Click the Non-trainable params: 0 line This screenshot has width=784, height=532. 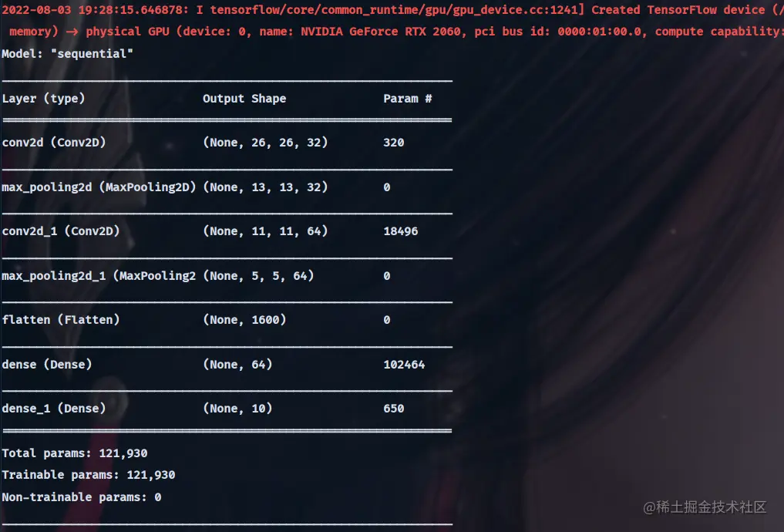coord(81,497)
